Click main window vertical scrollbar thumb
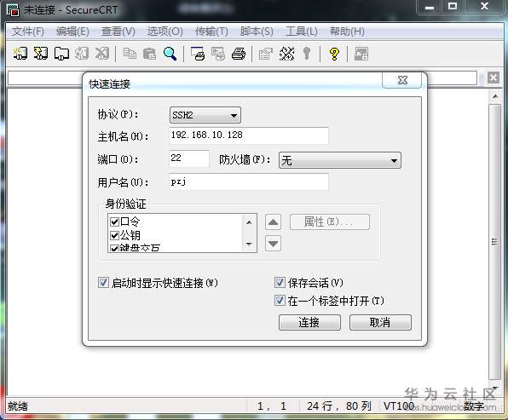508x420 pixels. click(x=494, y=242)
